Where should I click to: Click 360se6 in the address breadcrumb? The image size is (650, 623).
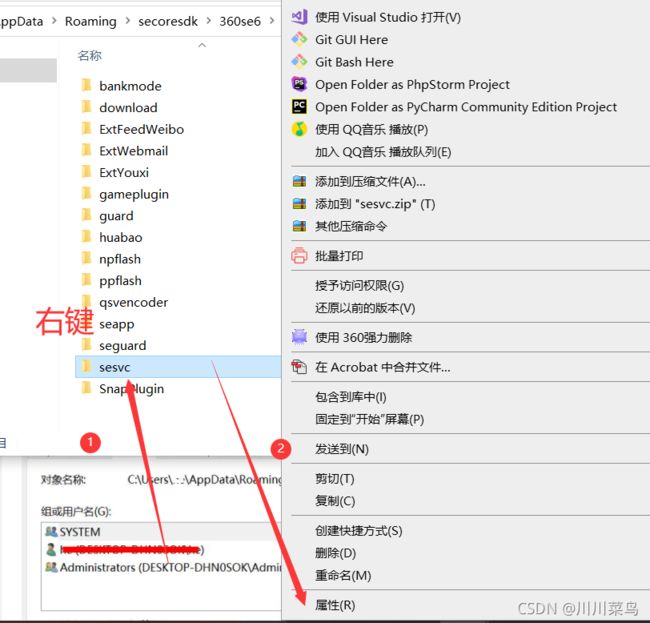(240, 21)
